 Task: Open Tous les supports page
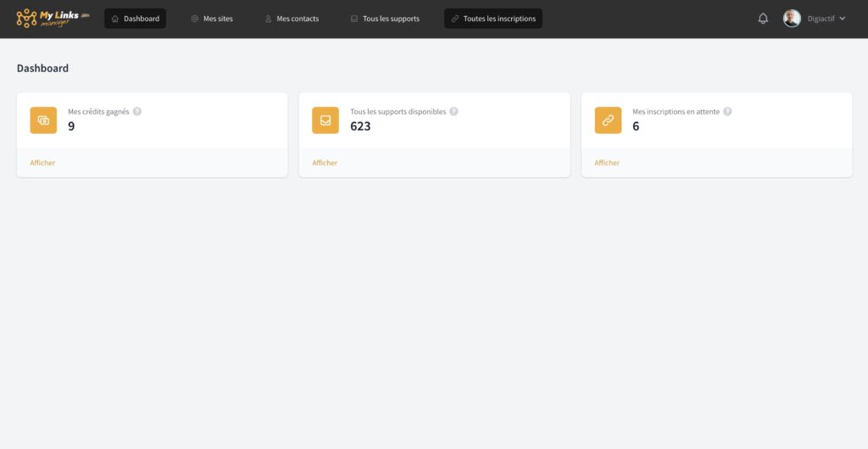[x=385, y=19]
